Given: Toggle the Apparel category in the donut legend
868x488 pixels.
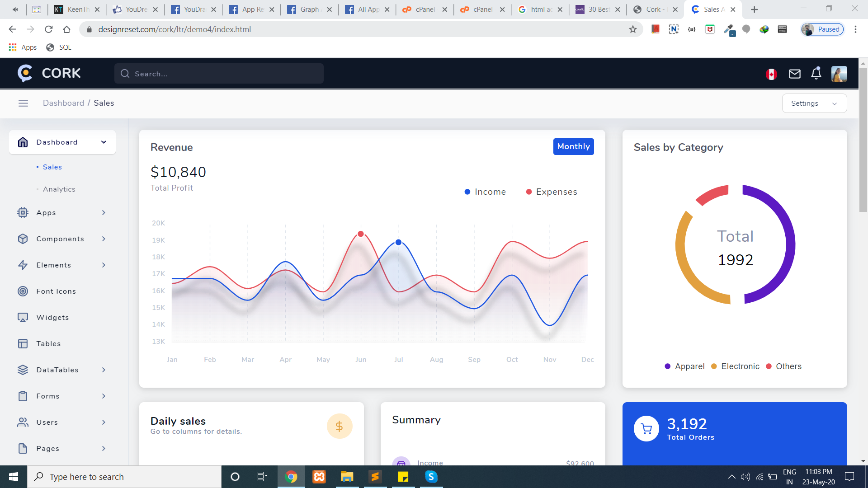Looking at the screenshot, I should [x=684, y=366].
